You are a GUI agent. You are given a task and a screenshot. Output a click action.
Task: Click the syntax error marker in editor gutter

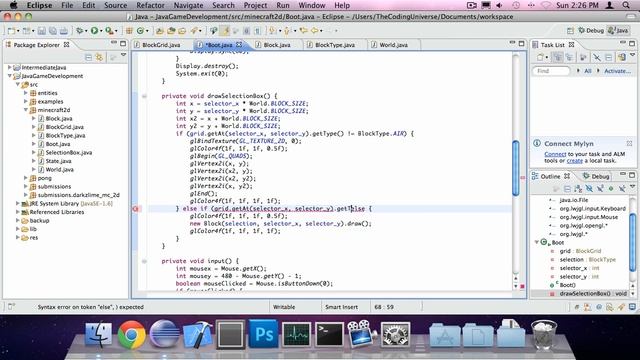[136, 209]
